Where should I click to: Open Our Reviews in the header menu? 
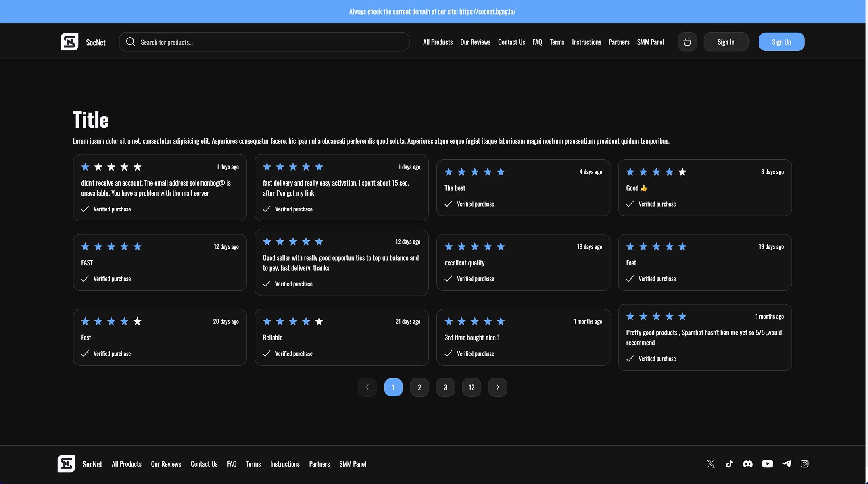coord(475,42)
